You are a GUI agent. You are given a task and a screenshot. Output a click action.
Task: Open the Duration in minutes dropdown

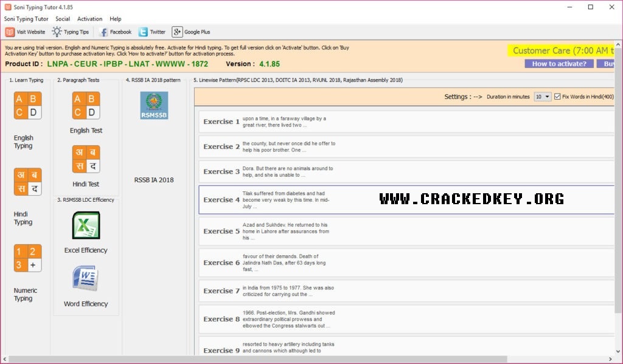[x=542, y=97]
